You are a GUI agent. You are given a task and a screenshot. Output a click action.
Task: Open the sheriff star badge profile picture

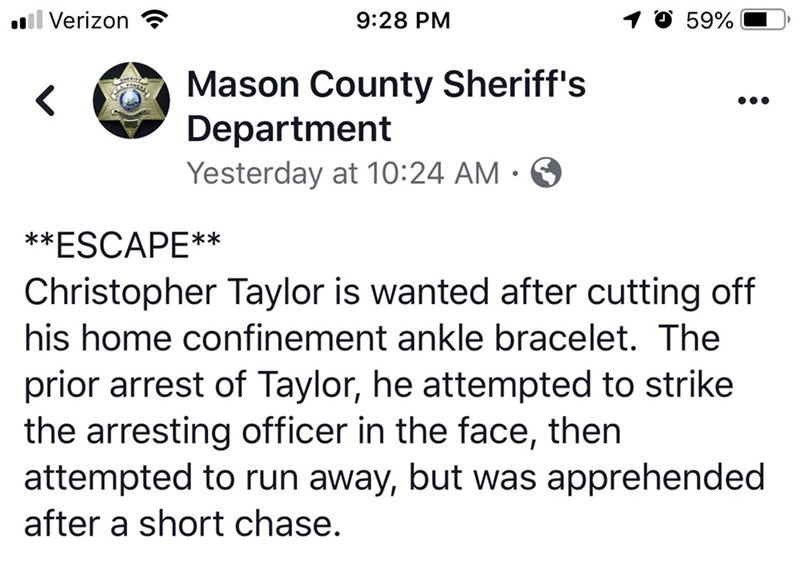pyautogui.click(x=128, y=100)
